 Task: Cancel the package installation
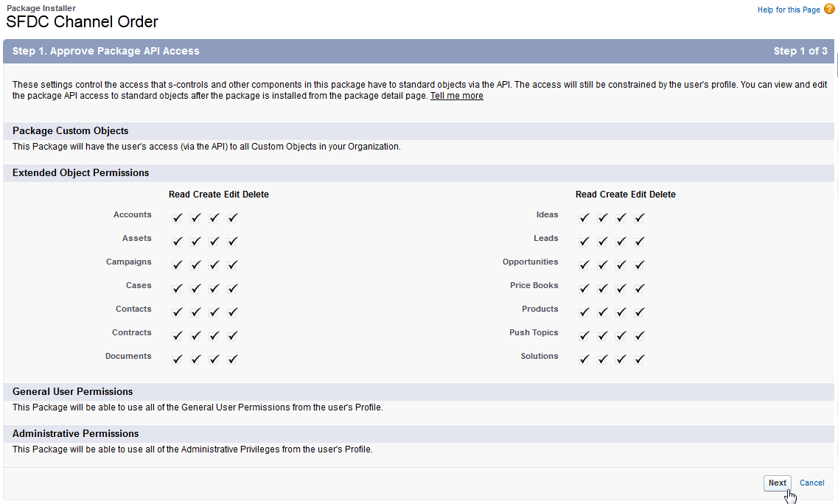[x=811, y=483]
